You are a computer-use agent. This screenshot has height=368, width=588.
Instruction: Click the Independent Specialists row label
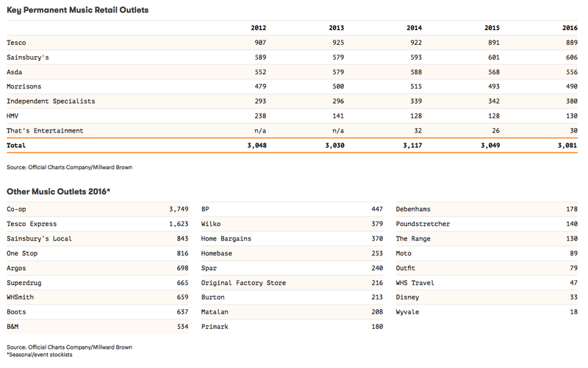[51, 102]
